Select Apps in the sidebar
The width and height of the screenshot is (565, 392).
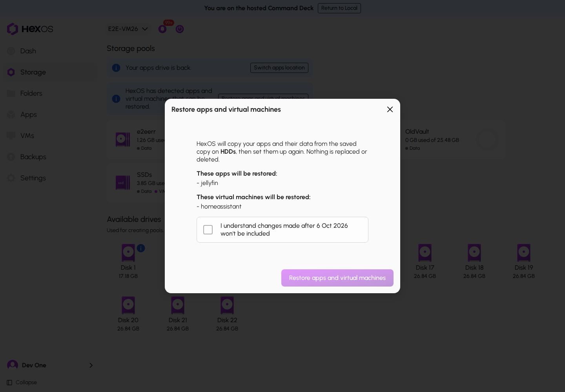(x=50, y=114)
